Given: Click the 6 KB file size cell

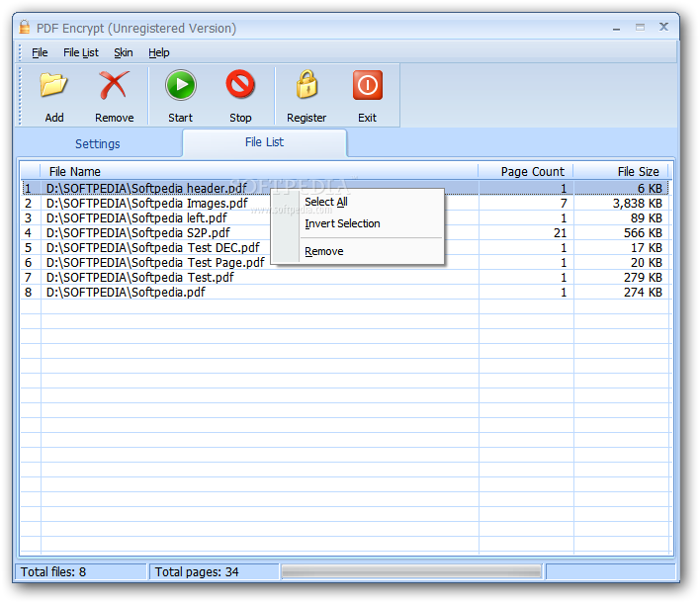Looking at the screenshot, I should [650, 188].
